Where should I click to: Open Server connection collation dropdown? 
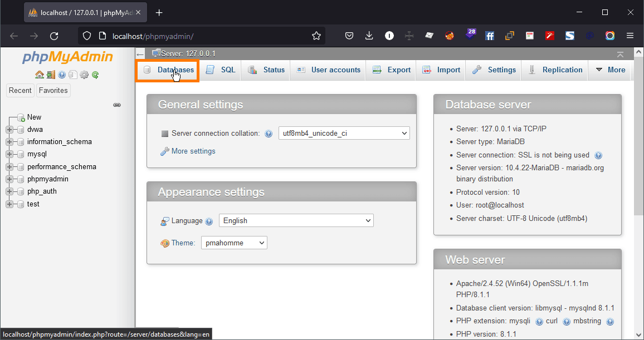tap(344, 134)
